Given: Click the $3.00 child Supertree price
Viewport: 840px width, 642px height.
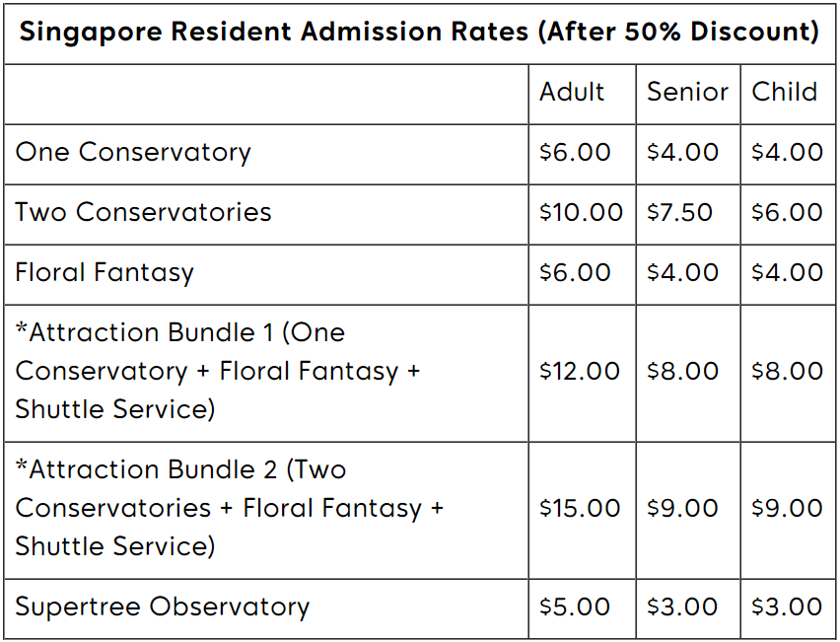Looking at the screenshot, I should click(x=787, y=606).
